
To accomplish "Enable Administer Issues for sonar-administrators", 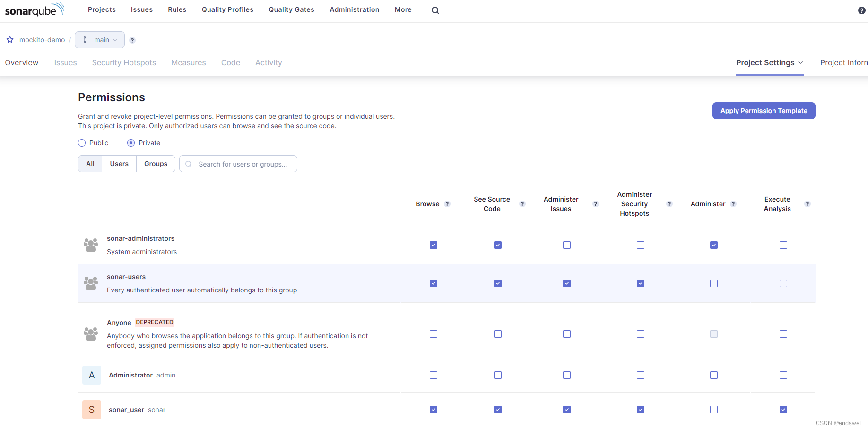I will pos(567,245).
